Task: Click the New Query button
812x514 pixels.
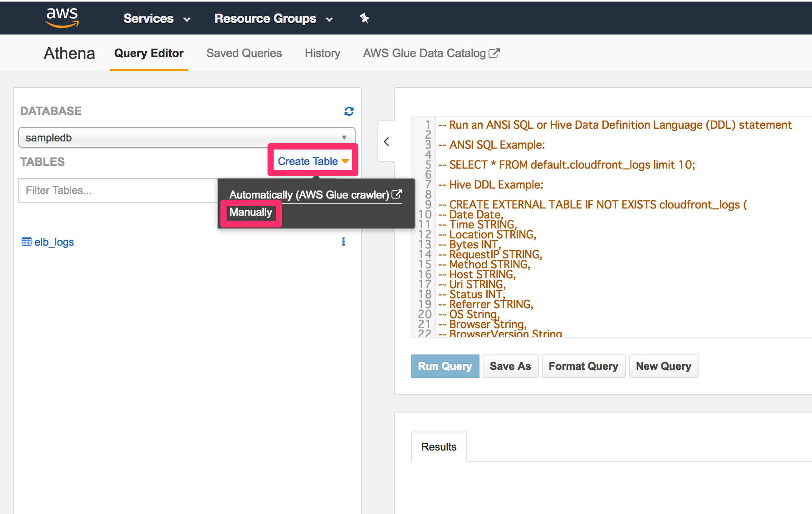Action: pyautogui.click(x=663, y=366)
